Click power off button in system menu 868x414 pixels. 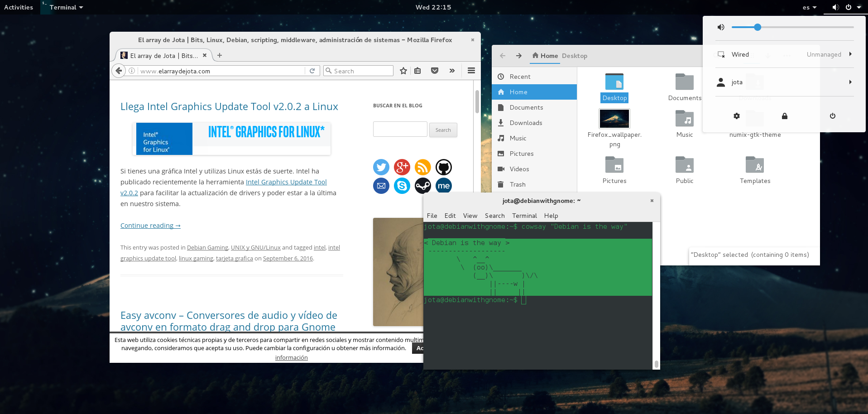coord(833,116)
